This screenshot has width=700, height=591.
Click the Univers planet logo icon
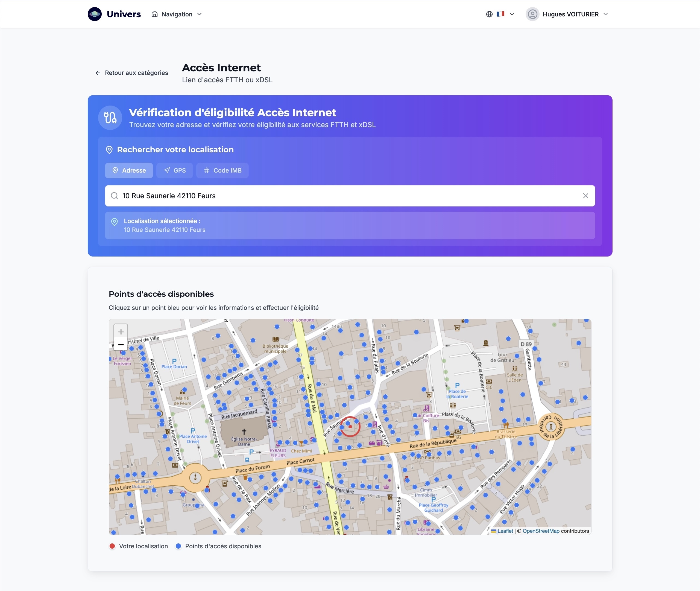95,14
